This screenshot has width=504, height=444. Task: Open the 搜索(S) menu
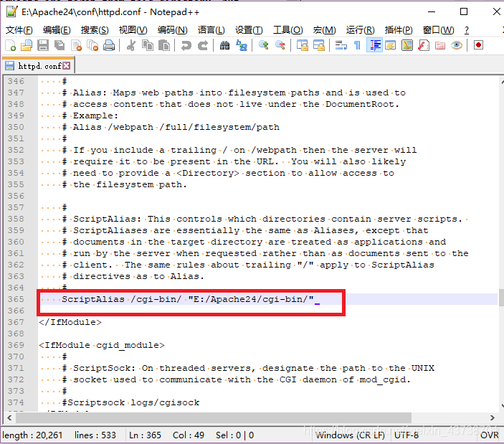coord(95,30)
